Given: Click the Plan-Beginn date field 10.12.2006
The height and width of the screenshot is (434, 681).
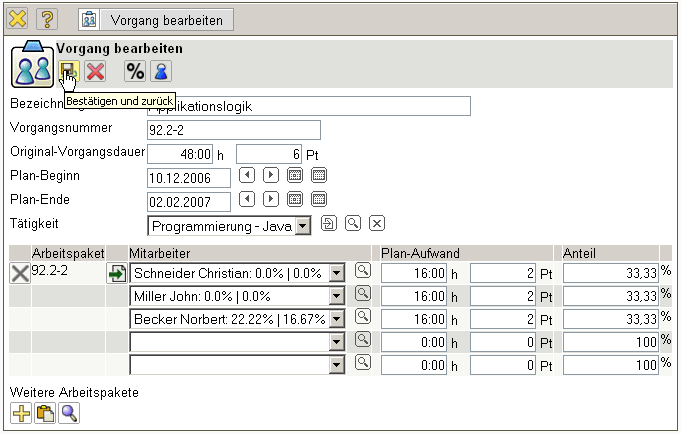Looking at the screenshot, I should pos(189,177).
